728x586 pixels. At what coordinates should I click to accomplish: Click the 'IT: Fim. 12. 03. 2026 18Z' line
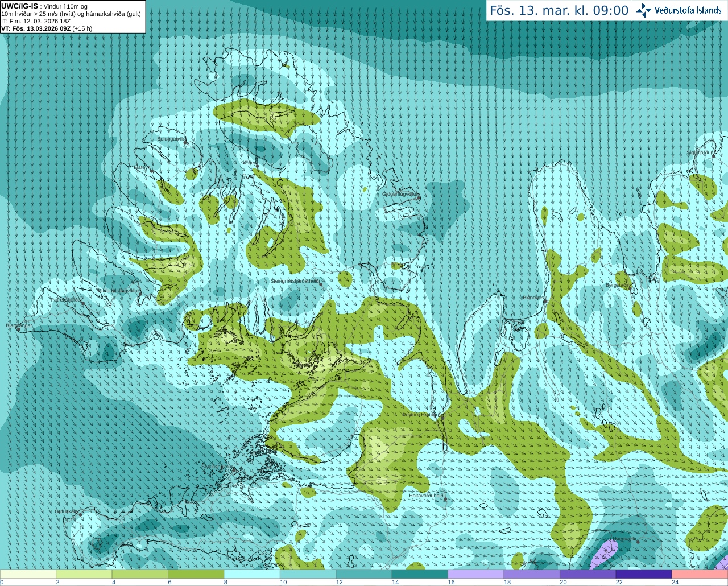[36, 21]
